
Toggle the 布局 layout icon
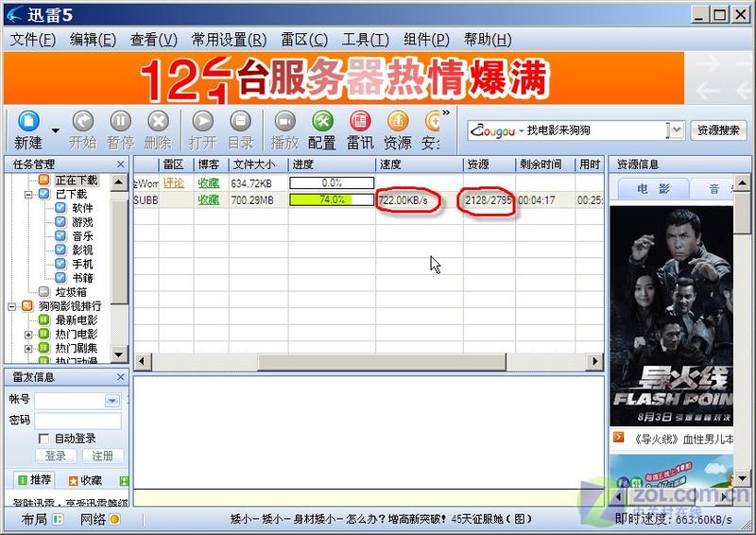[x=58, y=520]
